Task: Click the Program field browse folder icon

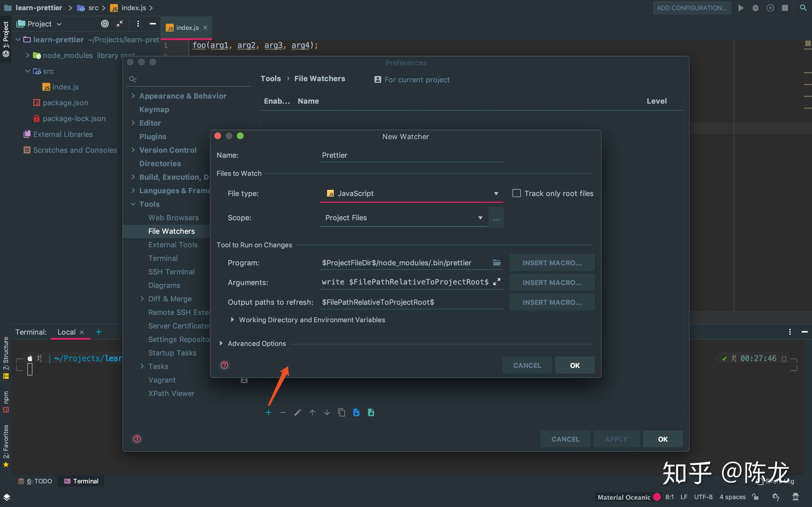Action: pos(497,263)
